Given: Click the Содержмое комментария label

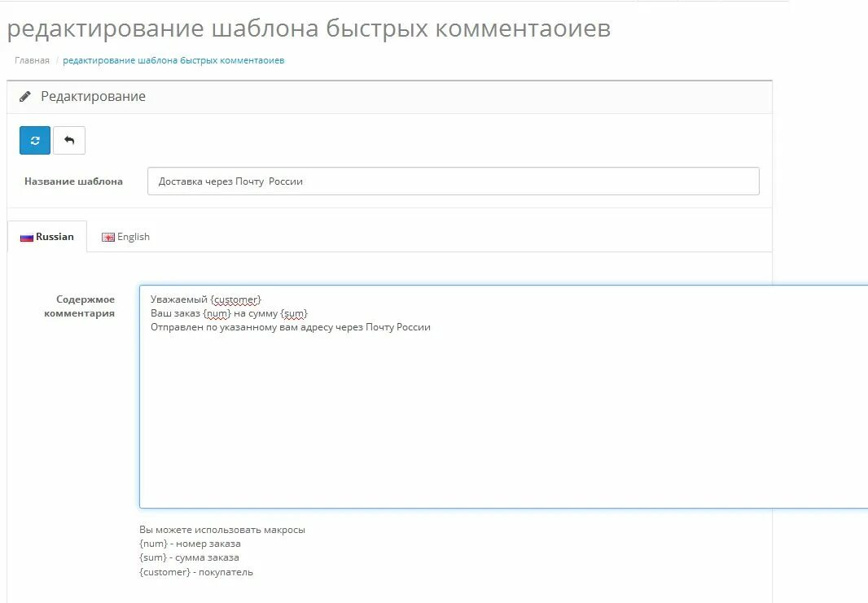Looking at the screenshot, I should (x=79, y=307).
